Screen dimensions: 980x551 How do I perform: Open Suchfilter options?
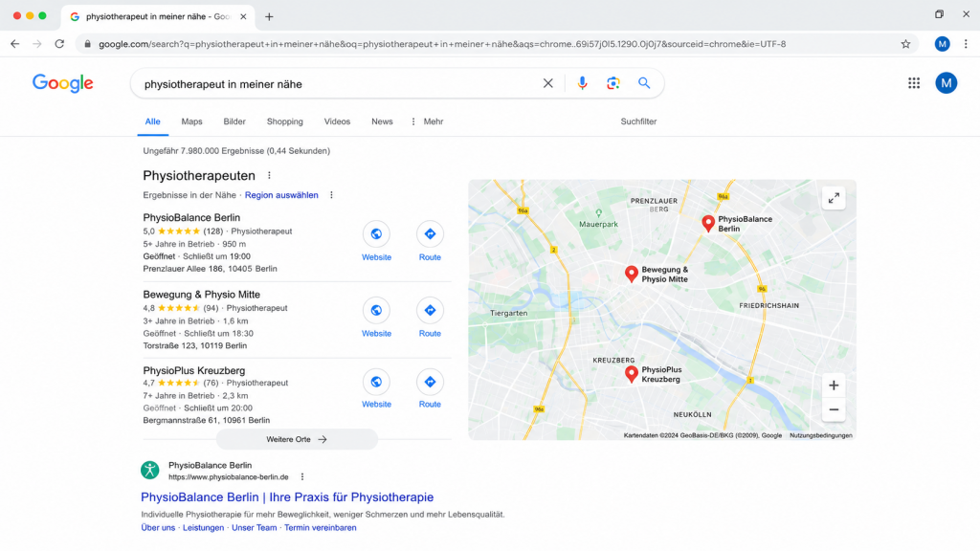(638, 121)
